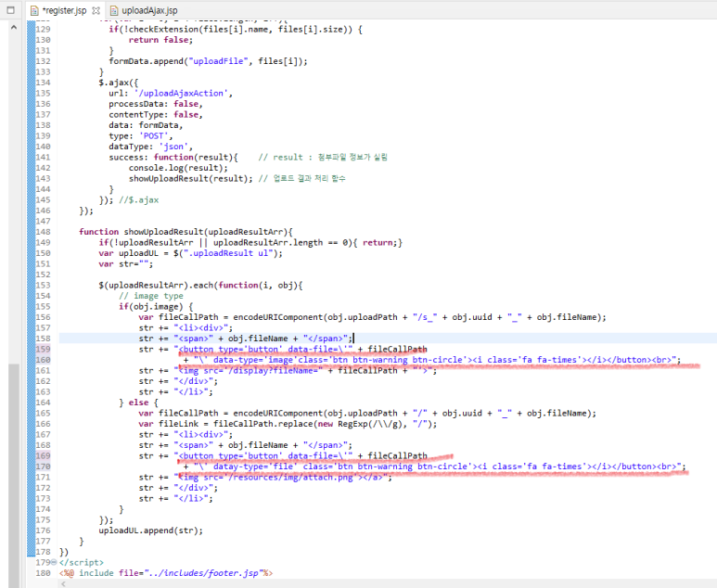Close the register.jsp tab with its X icon
Screen dimensions: 717x588
coord(96,10)
